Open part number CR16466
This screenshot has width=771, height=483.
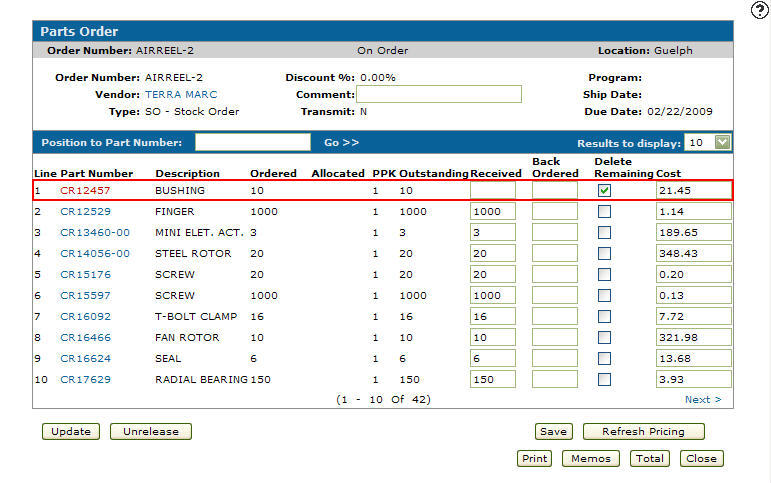(85, 337)
